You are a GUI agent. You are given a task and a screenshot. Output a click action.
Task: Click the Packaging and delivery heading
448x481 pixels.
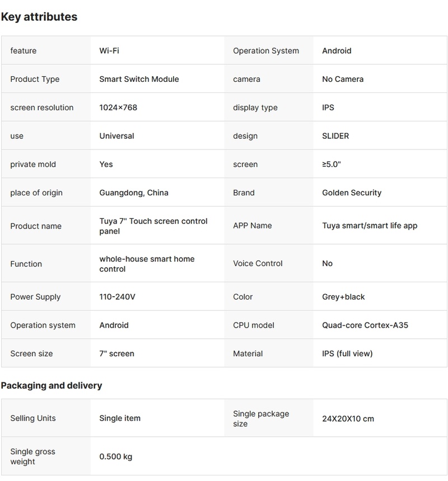[52, 385]
